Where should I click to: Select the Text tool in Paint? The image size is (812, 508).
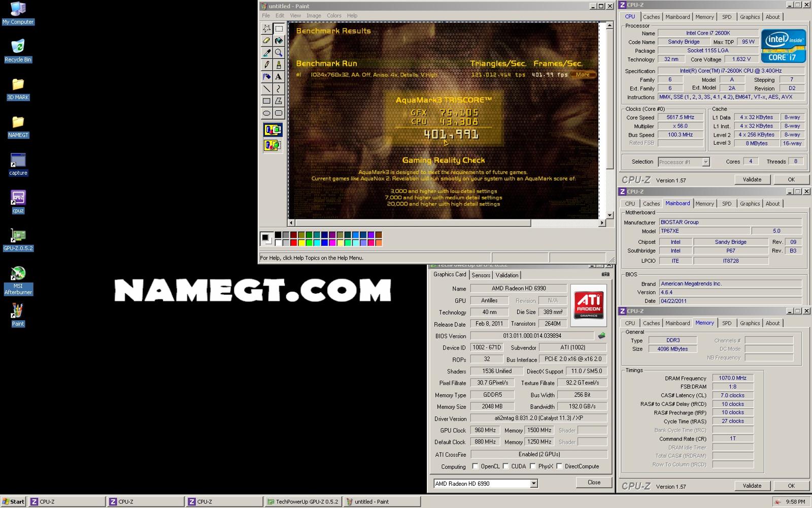(279, 77)
